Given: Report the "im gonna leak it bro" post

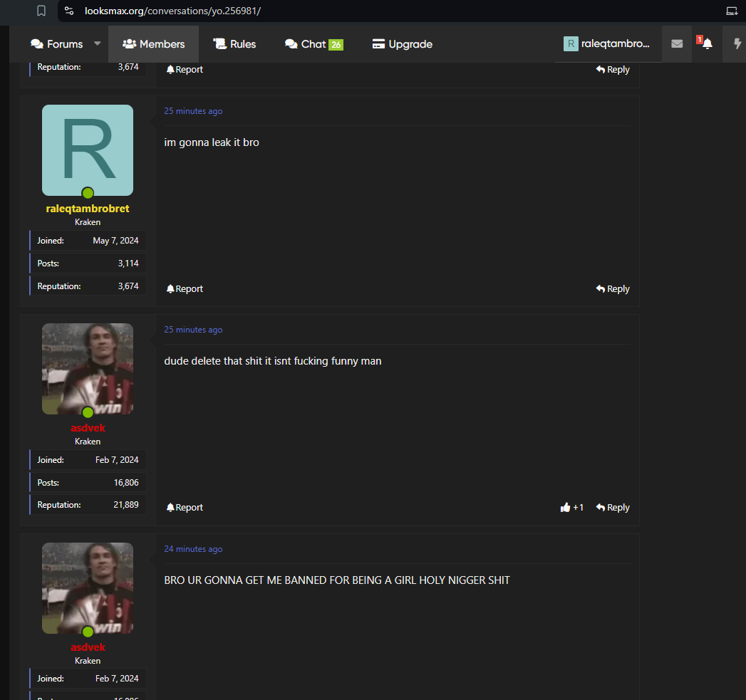Looking at the screenshot, I should [185, 289].
